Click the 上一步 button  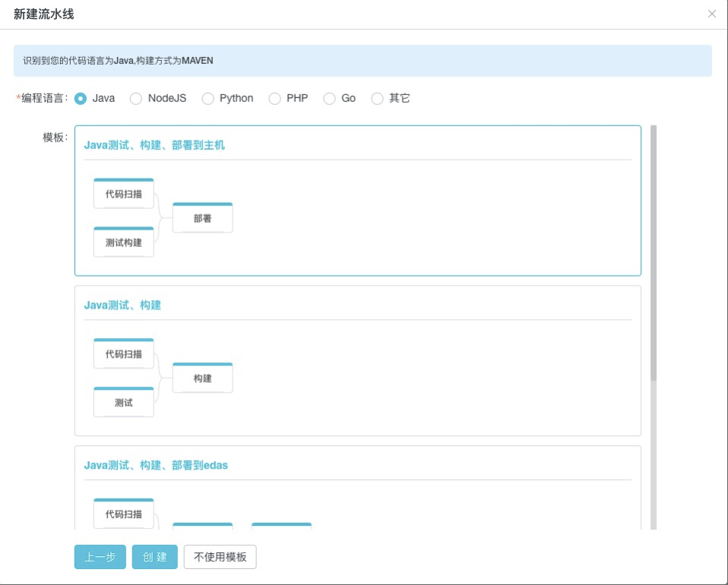pyautogui.click(x=100, y=557)
